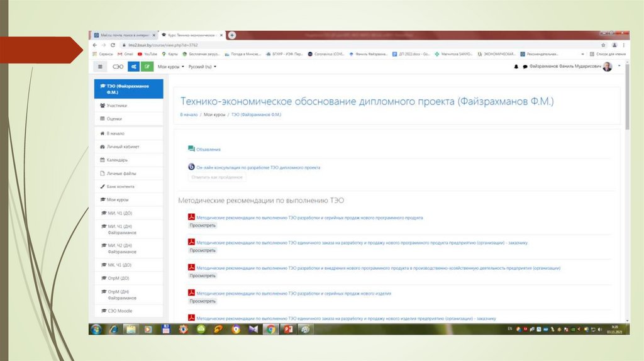Open the PDF about единичного заказа нового изделия
The width and height of the screenshot is (644, 361).
click(346, 319)
